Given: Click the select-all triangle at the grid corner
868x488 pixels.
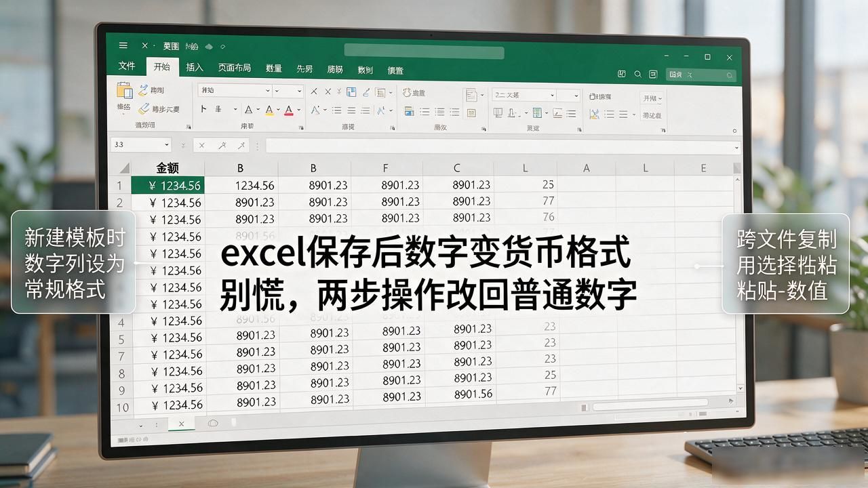Looking at the screenshot, I should 124,168.
